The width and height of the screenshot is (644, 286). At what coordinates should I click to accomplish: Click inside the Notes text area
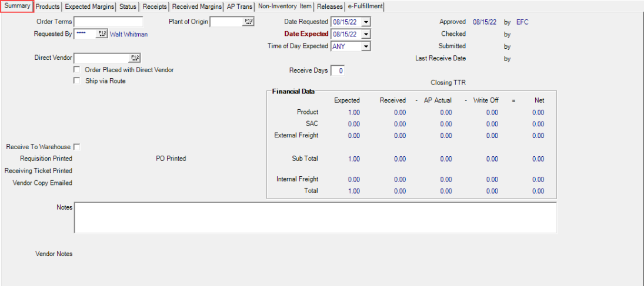coord(315,218)
